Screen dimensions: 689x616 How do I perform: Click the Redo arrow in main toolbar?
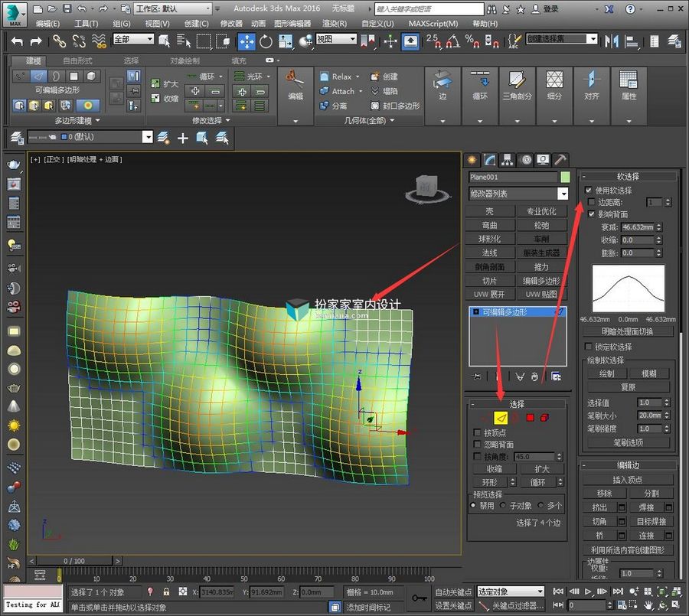pyautogui.click(x=36, y=41)
